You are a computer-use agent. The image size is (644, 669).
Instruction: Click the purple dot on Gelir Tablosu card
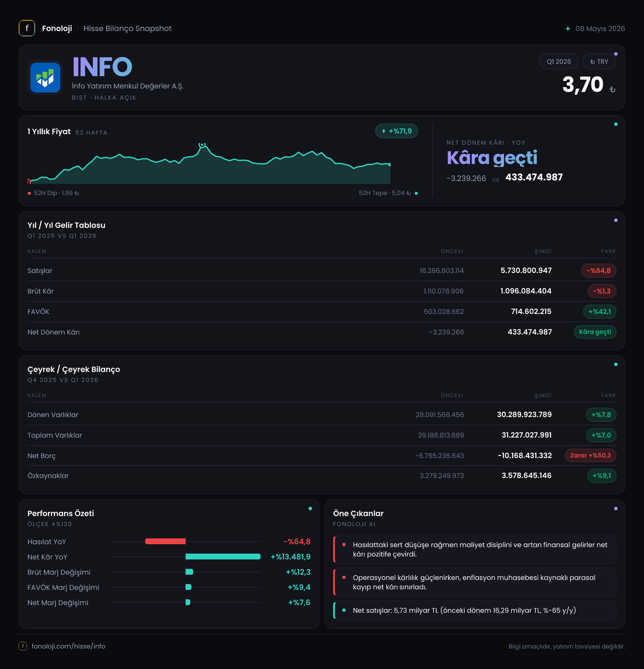pyautogui.click(x=616, y=220)
